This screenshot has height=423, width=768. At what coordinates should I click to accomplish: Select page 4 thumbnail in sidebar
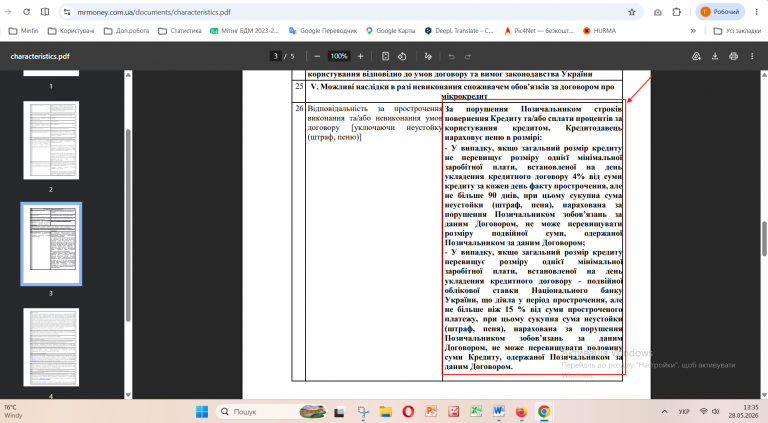(x=51, y=347)
